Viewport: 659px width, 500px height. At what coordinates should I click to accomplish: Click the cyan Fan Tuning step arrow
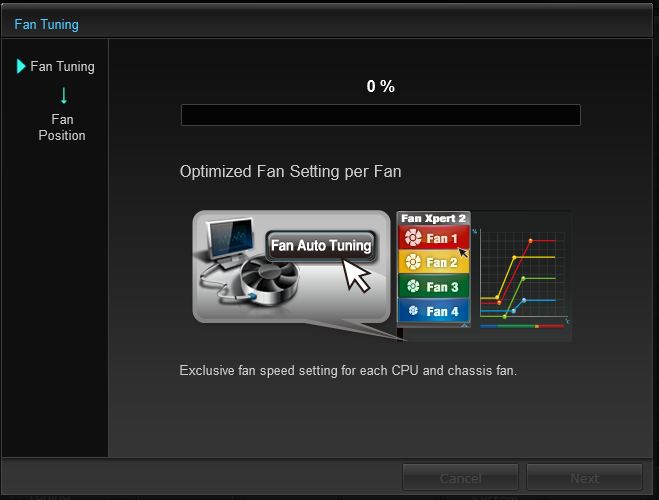pos(21,66)
